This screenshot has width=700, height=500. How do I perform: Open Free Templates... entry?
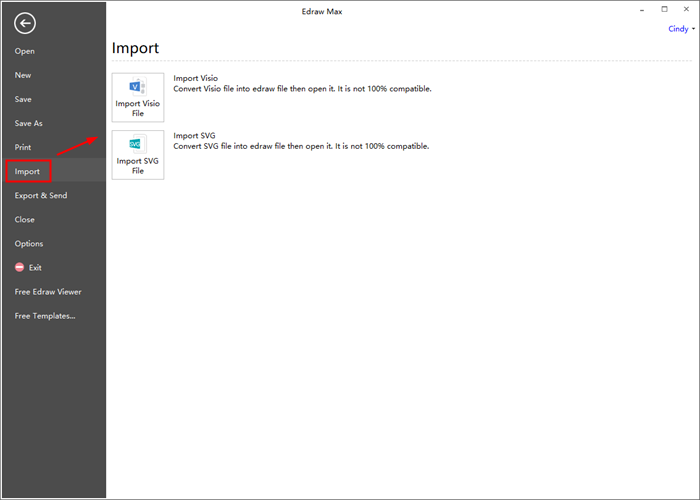tap(45, 316)
